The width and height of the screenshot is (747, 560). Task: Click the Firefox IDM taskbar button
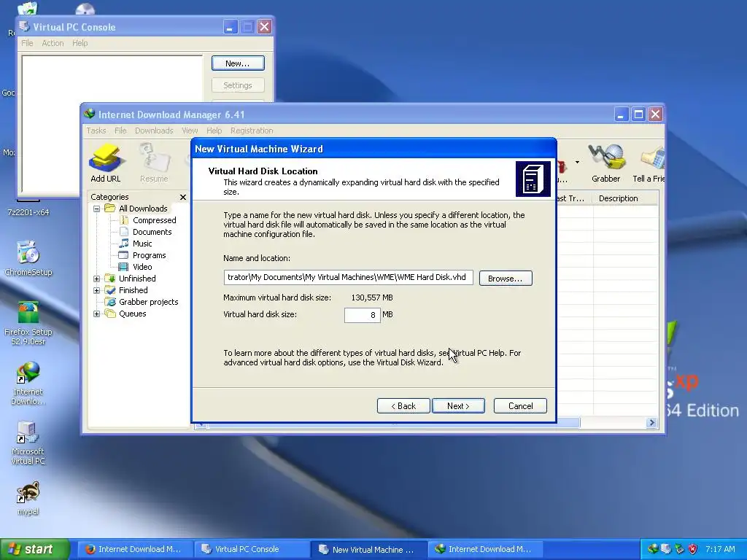point(134,549)
